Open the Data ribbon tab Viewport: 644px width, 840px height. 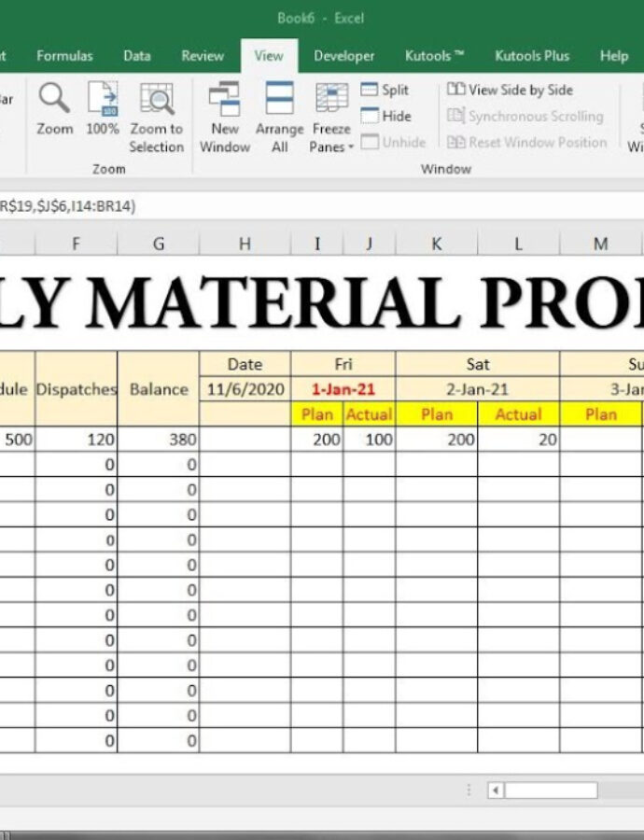click(137, 56)
